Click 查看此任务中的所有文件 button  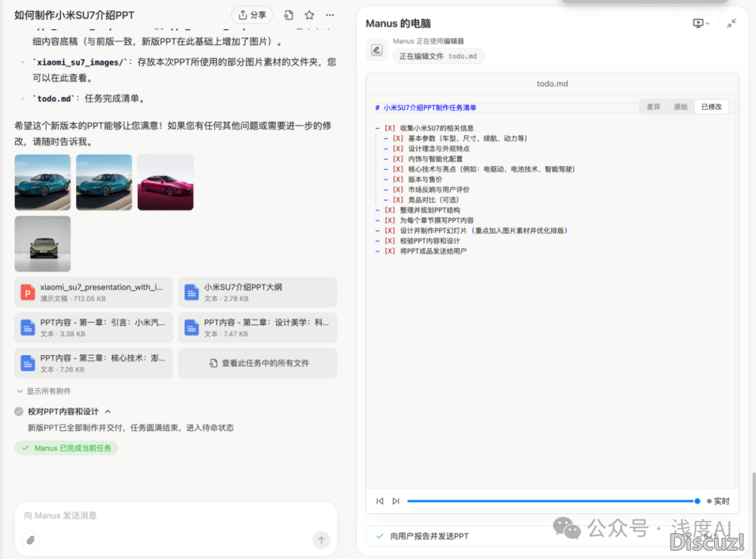(x=258, y=363)
